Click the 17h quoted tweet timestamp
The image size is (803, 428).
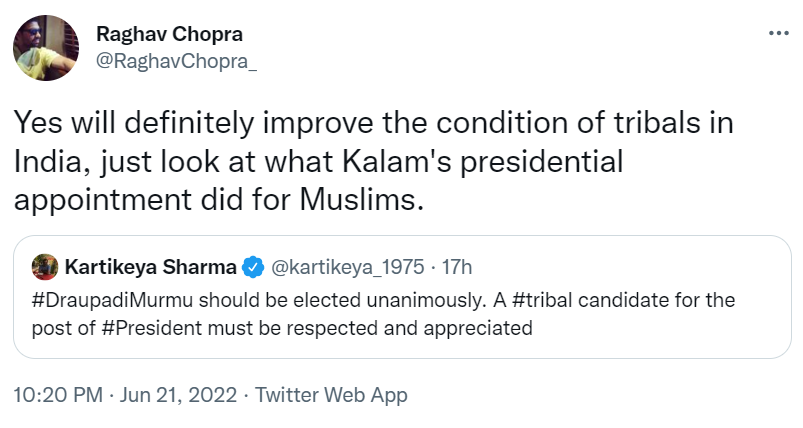point(457,267)
